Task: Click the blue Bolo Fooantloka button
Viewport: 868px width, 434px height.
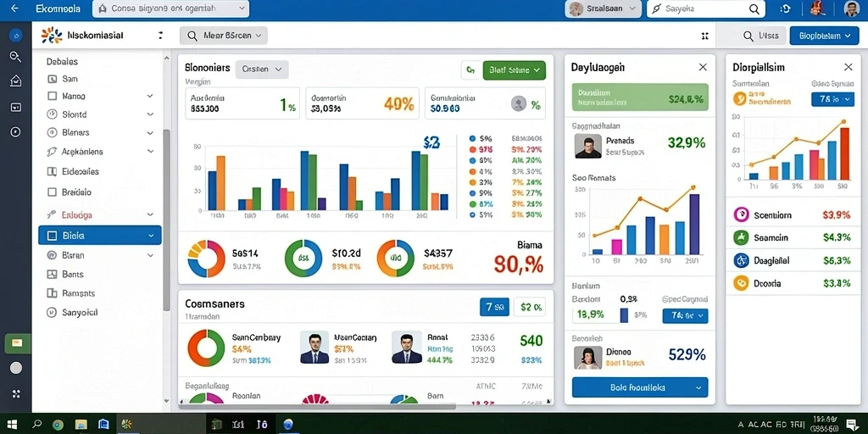Action: 639,387
